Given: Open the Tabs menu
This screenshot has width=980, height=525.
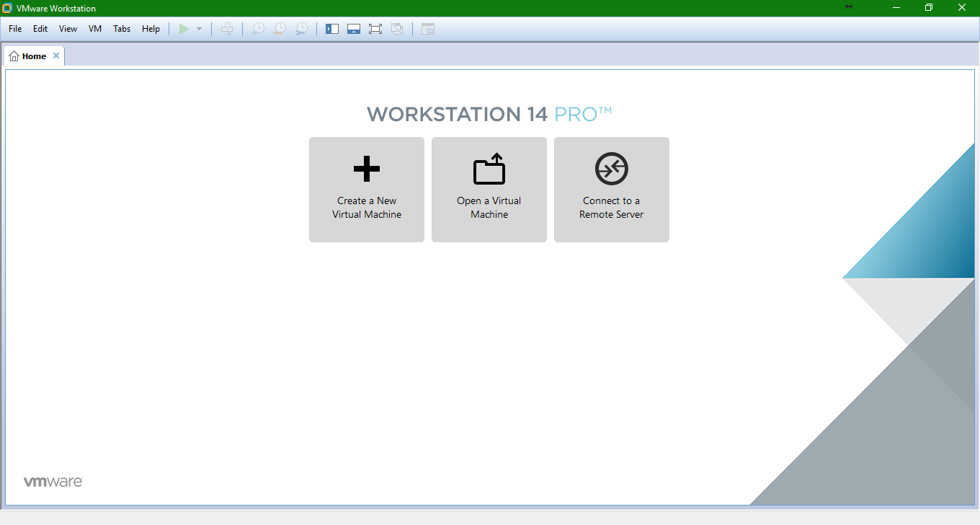Looking at the screenshot, I should pos(122,29).
